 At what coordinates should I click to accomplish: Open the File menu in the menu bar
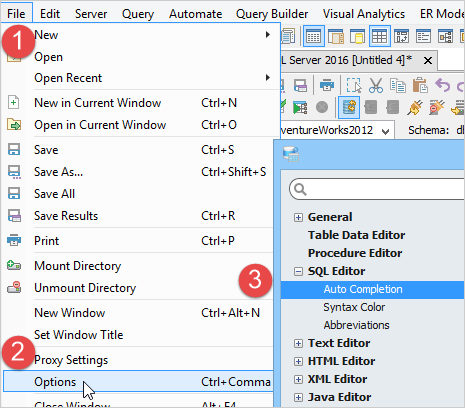[16, 14]
